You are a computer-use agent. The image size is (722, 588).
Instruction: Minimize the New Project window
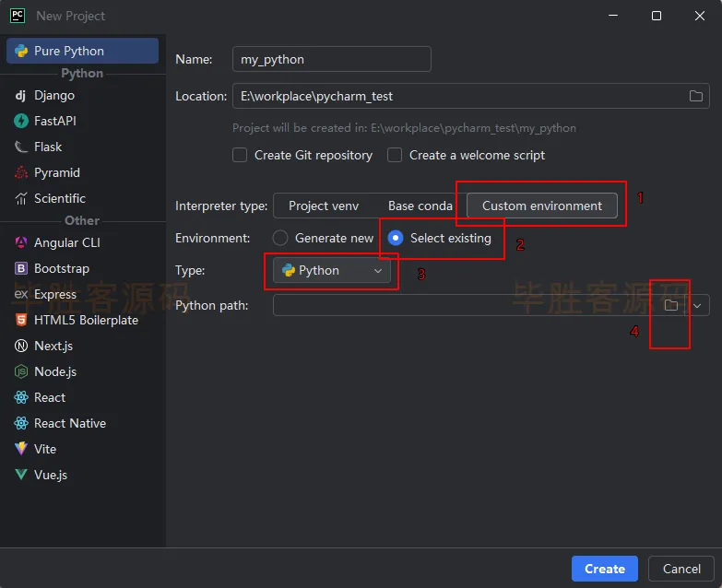[613, 16]
